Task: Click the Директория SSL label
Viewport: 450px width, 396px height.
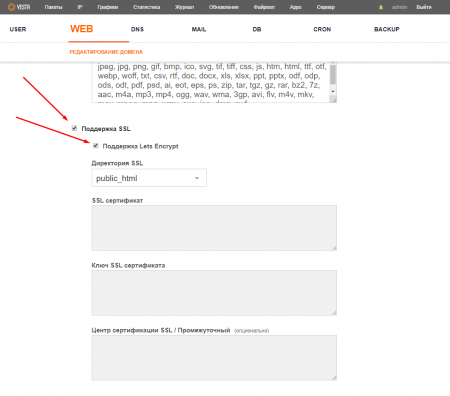Action: coord(117,163)
